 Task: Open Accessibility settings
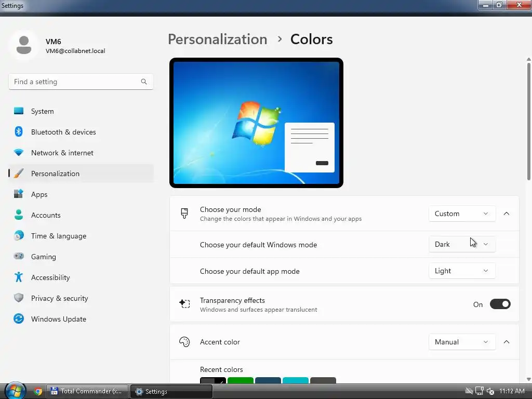pyautogui.click(x=81, y=277)
